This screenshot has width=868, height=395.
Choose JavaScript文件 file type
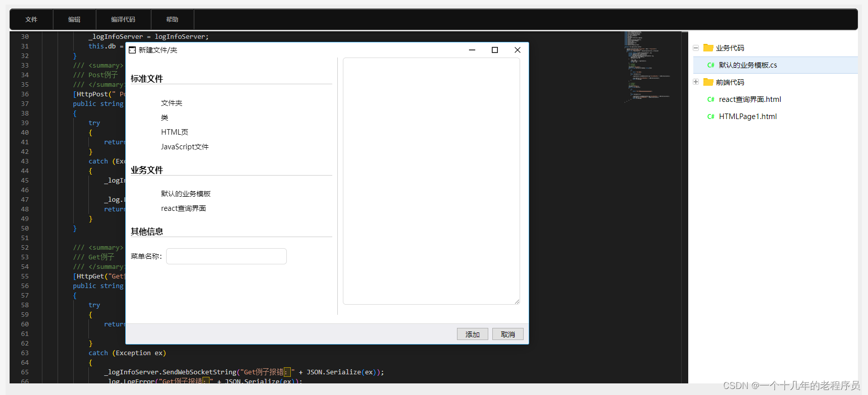tap(185, 147)
